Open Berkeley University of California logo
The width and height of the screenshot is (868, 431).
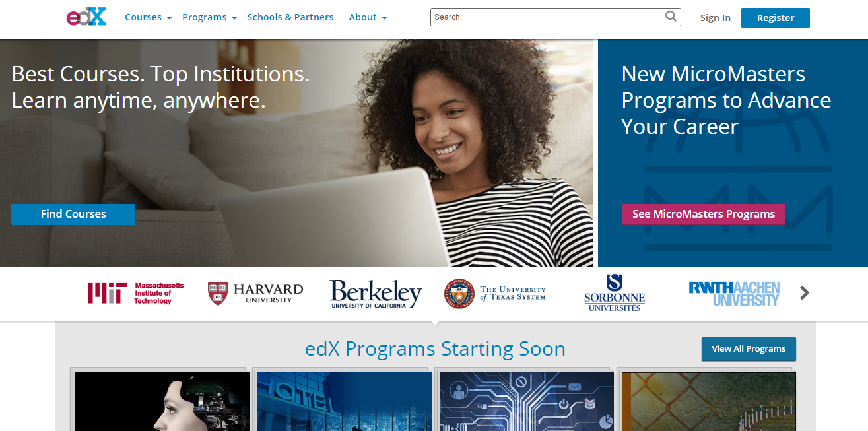point(376,294)
